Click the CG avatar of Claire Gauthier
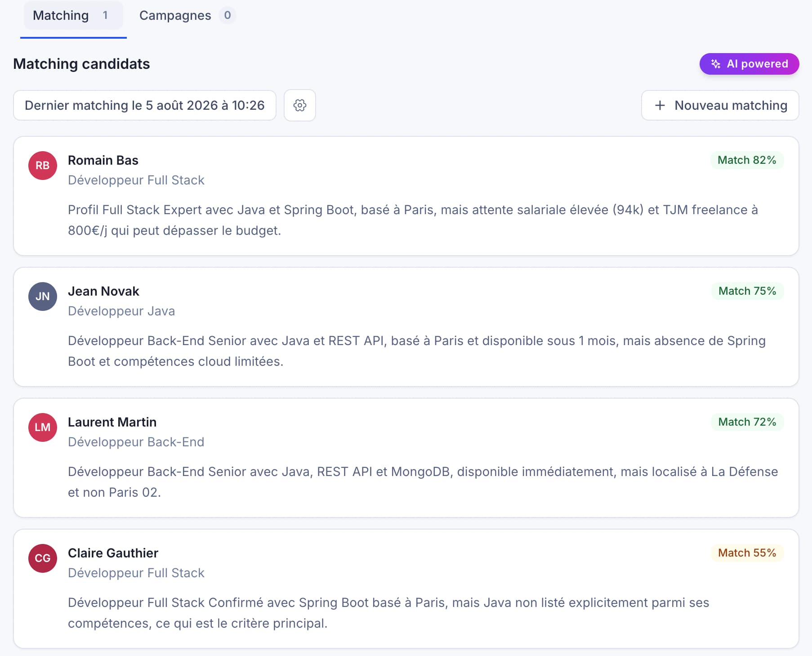This screenshot has width=812, height=656. 43,558
